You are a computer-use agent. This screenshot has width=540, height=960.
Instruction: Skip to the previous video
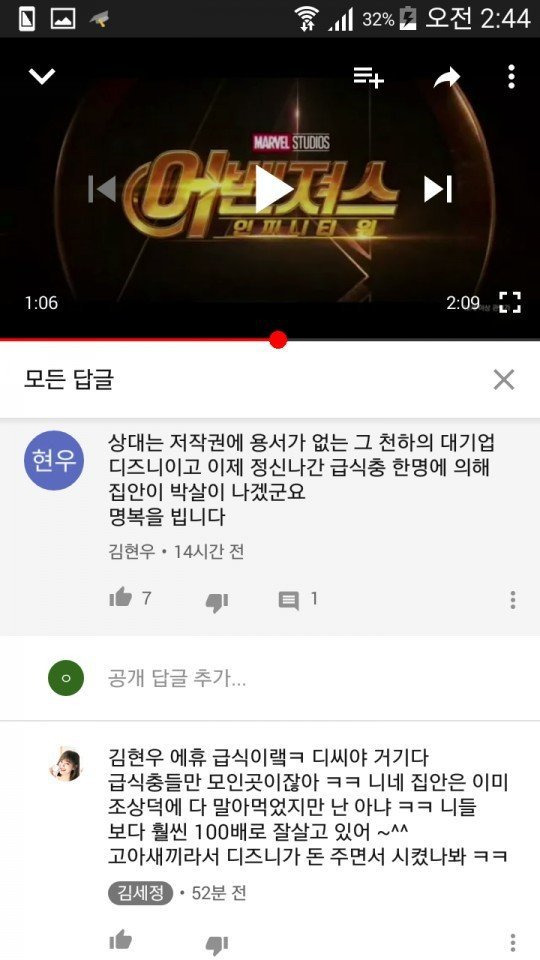(102, 189)
